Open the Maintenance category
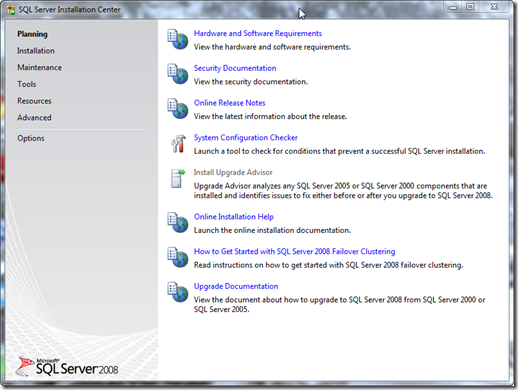Viewport: 518px width, 390px height. (x=39, y=67)
